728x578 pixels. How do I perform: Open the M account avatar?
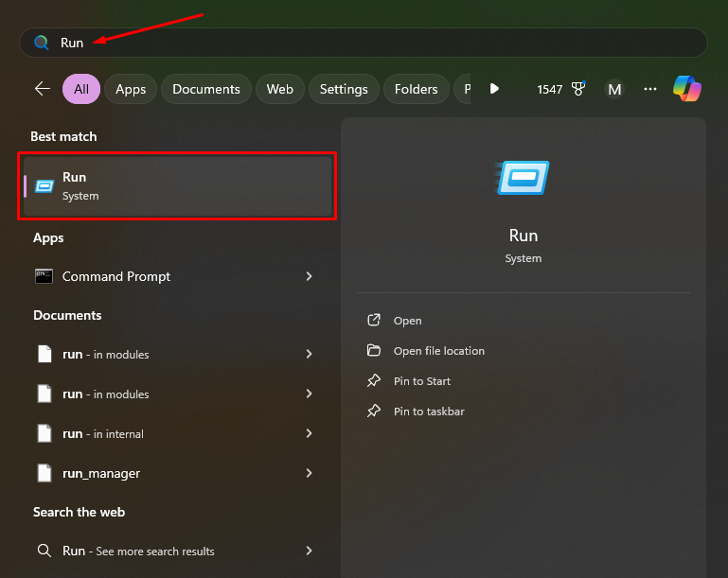(x=614, y=89)
